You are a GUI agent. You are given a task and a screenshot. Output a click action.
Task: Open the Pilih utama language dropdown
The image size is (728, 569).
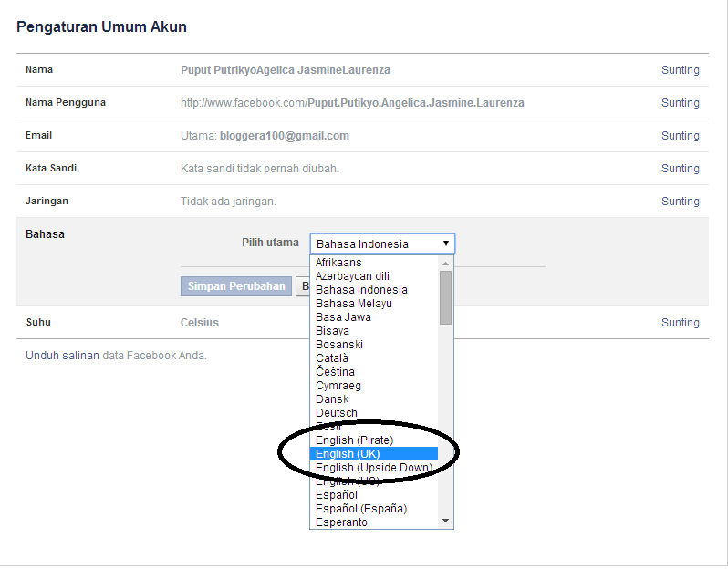[x=382, y=243]
